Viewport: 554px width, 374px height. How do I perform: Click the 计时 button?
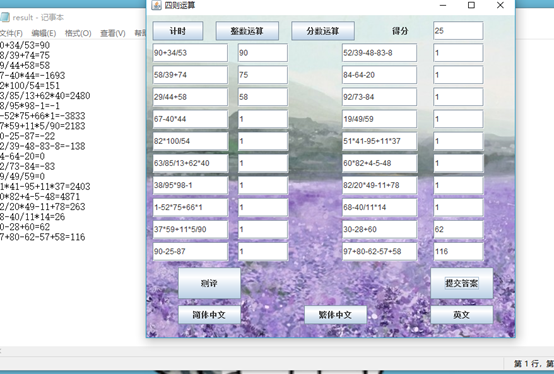click(178, 31)
